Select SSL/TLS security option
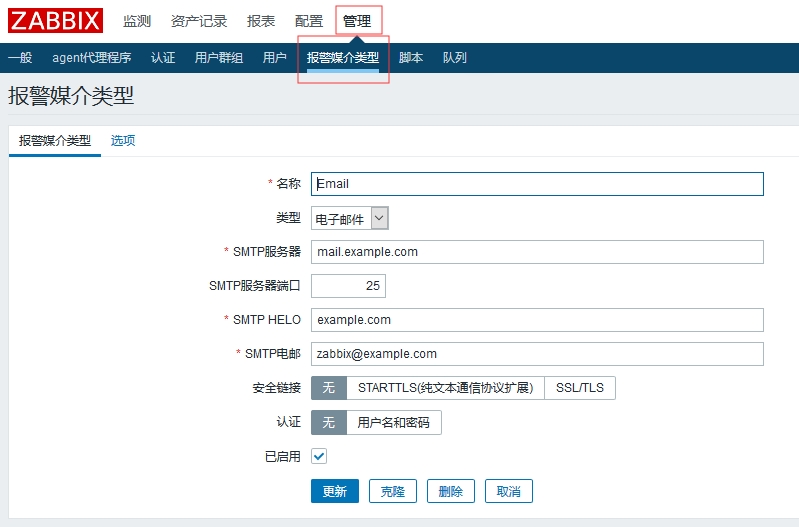Screen dimensions: 799x527 (579, 388)
